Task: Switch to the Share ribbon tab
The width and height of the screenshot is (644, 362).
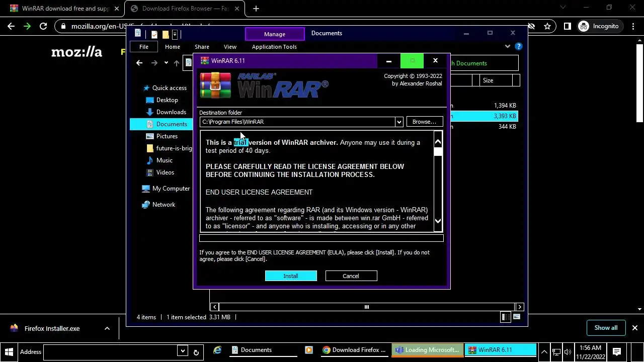Action: 202,47
